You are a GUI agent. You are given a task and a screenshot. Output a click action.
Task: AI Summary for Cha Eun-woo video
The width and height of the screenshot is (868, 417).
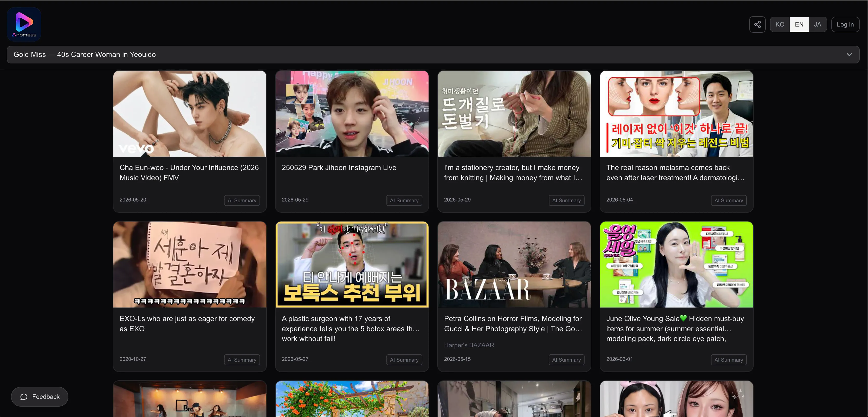pos(242,200)
